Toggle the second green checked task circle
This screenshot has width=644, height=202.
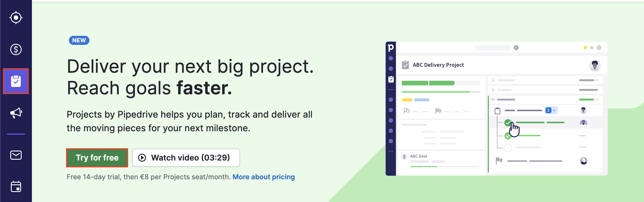click(507, 136)
